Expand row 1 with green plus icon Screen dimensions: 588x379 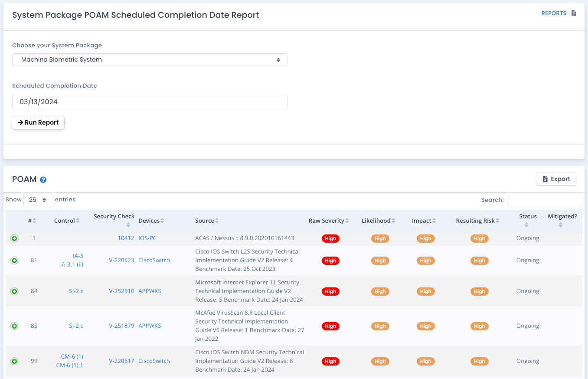click(14, 238)
